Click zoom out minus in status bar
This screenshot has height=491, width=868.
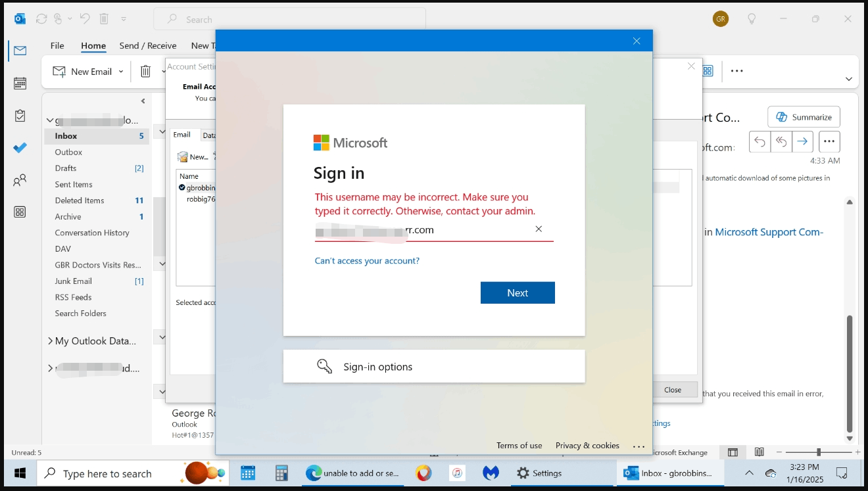coord(779,452)
